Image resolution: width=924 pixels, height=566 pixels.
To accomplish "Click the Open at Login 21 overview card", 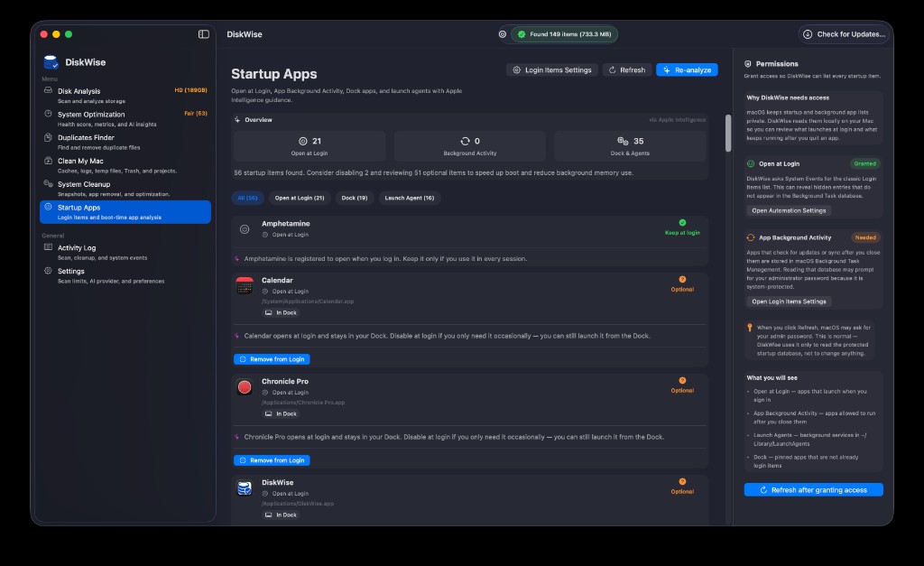I will pyautogui.click(x=310, y=145).
